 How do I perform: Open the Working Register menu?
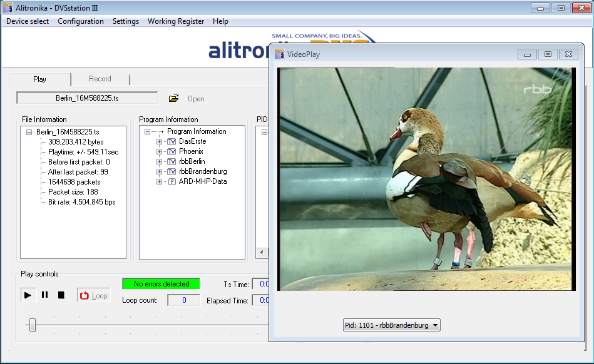pos(175,21)
